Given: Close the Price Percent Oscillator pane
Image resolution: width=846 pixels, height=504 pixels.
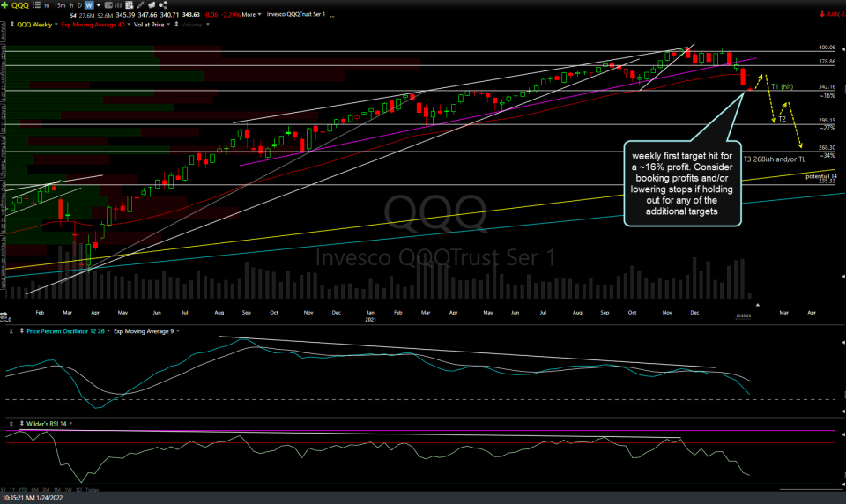Looking at the screenshot, I should (11, 331).
